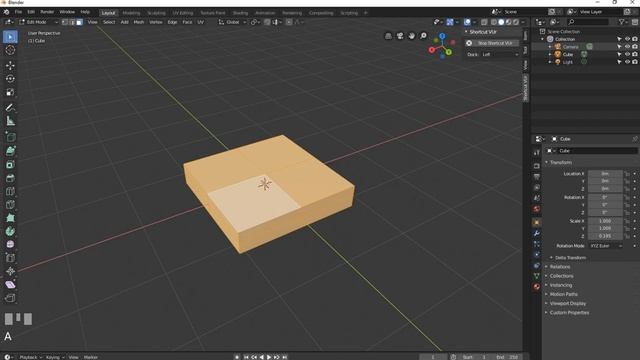Enable vertex select mode
This screenshot has height=360, width=640.
(x=64, y=22)
